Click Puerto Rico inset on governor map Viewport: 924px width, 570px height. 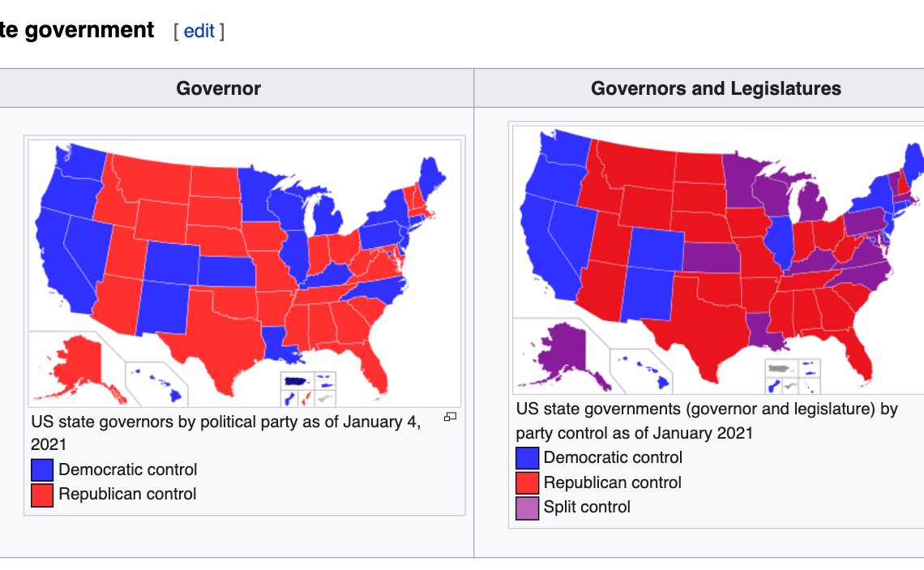click(x=297, y=381)
